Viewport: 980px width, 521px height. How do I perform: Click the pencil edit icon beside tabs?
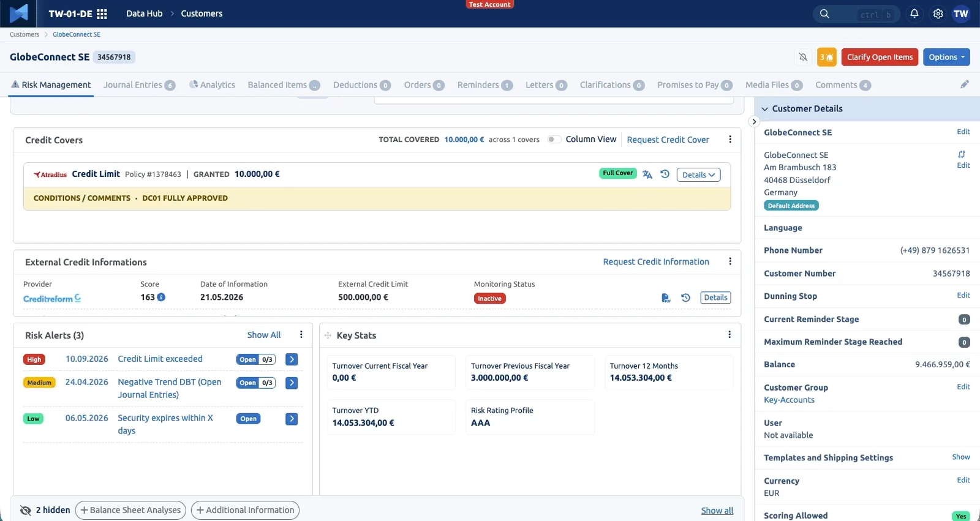[x=964, y=84]
